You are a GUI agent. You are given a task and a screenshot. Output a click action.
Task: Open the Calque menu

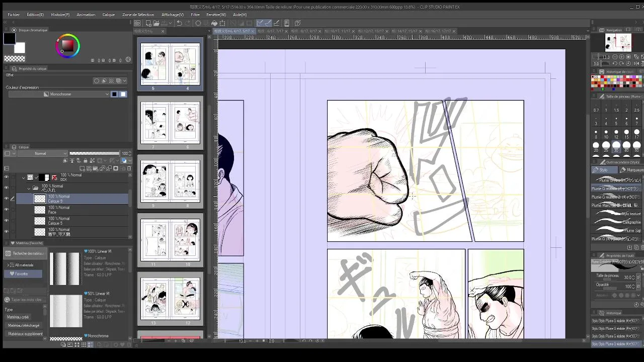point(109,15)
